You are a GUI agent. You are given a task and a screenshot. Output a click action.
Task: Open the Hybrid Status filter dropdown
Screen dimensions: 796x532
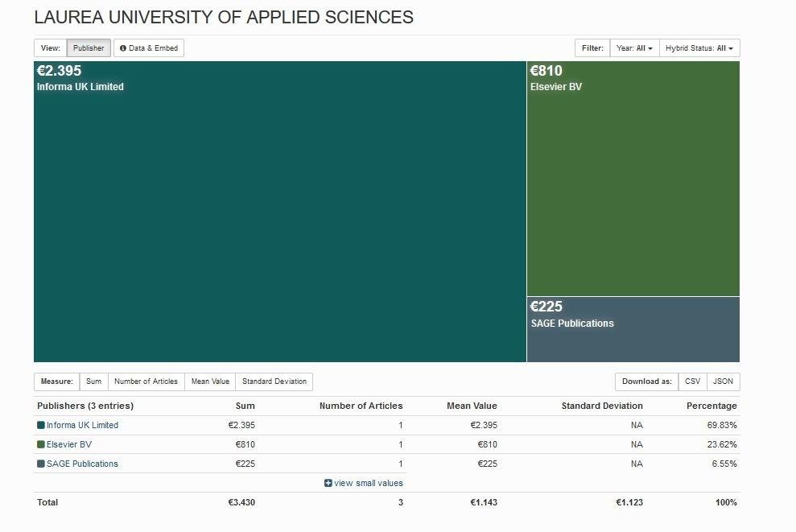pyautogui.click(x=699, y=48)
